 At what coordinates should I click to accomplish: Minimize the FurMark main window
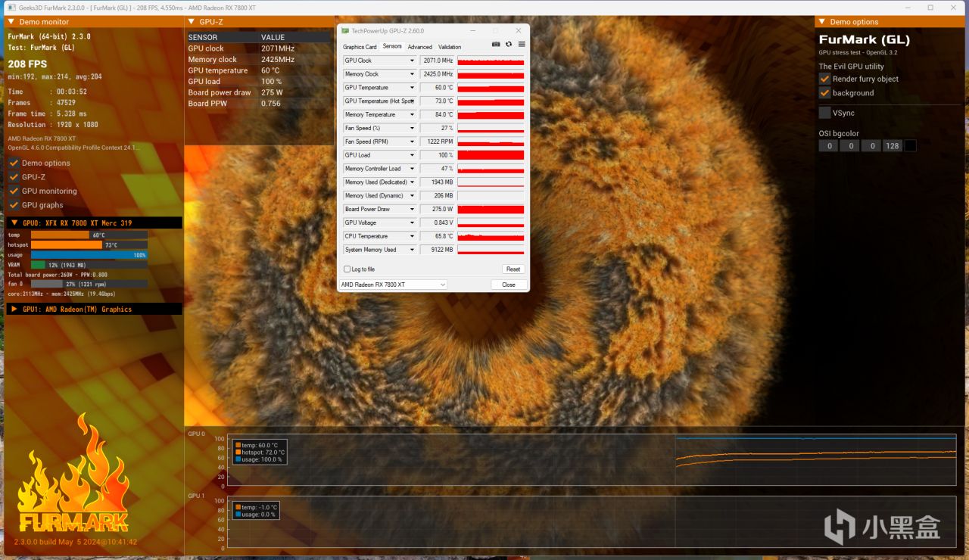(x=907, y=8)
